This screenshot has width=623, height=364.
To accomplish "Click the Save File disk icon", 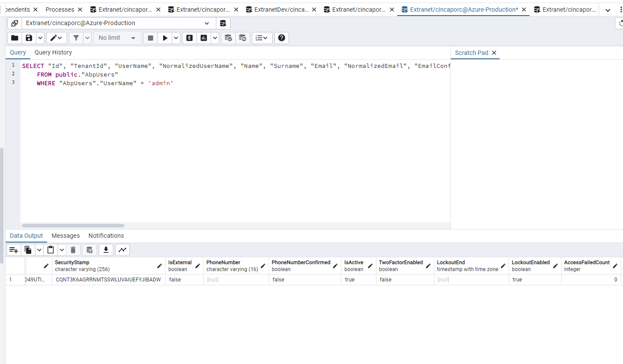I will tap(29, 38).
